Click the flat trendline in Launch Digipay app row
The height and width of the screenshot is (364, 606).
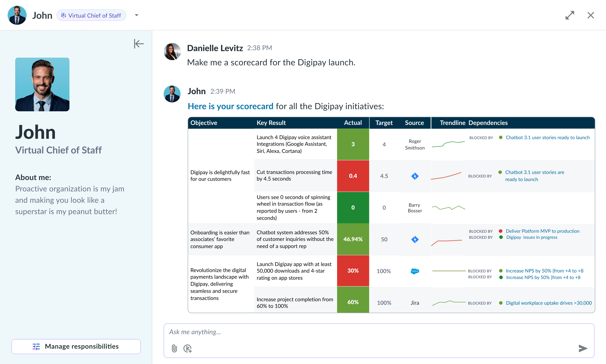click(x=449, y=271)
